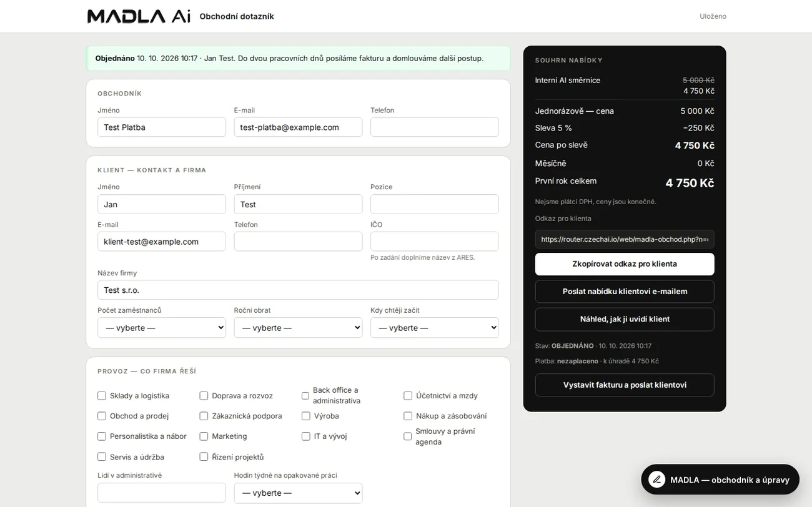
Task: Open Náhled, jak ji uvidí klient
Action: 625,319
